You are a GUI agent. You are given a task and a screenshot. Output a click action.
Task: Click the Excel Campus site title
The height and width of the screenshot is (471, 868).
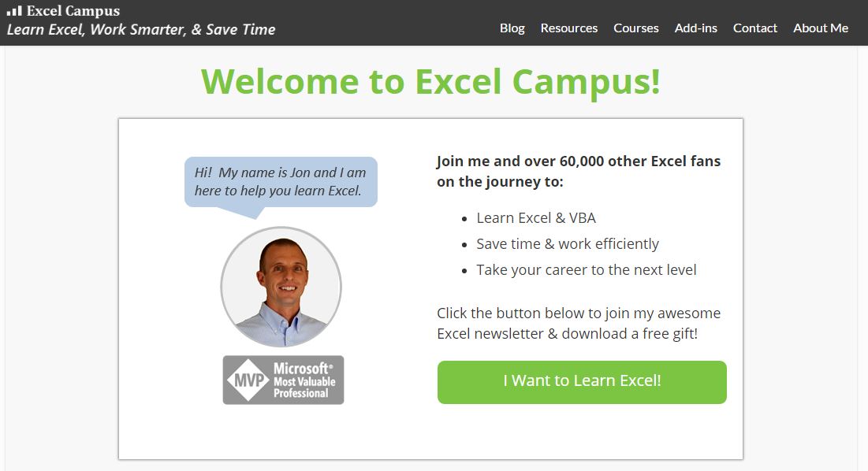click(x=73, y=11)
